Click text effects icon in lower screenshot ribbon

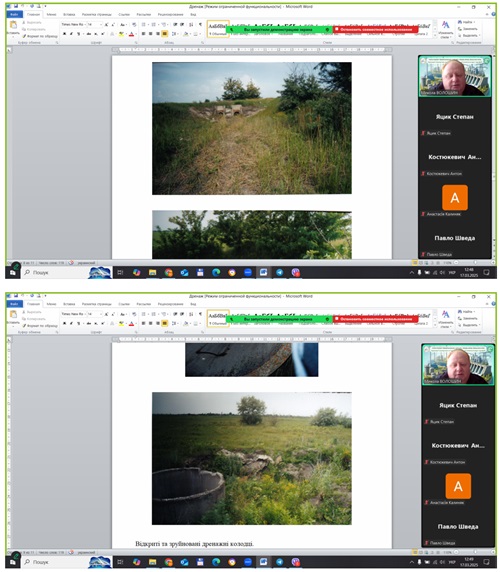pos(113,323)
